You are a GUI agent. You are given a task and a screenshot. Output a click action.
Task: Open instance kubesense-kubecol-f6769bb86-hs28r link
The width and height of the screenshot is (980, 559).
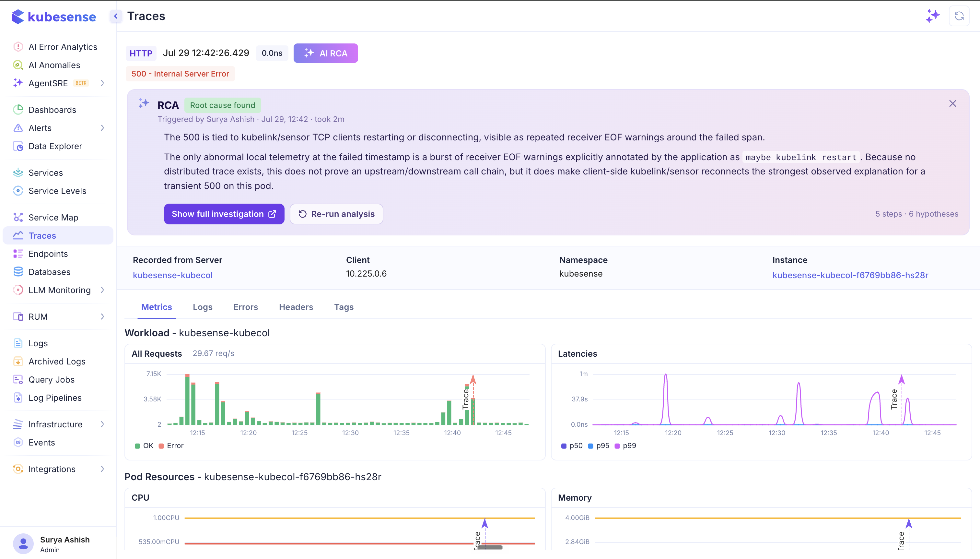(x=850, y=275)
